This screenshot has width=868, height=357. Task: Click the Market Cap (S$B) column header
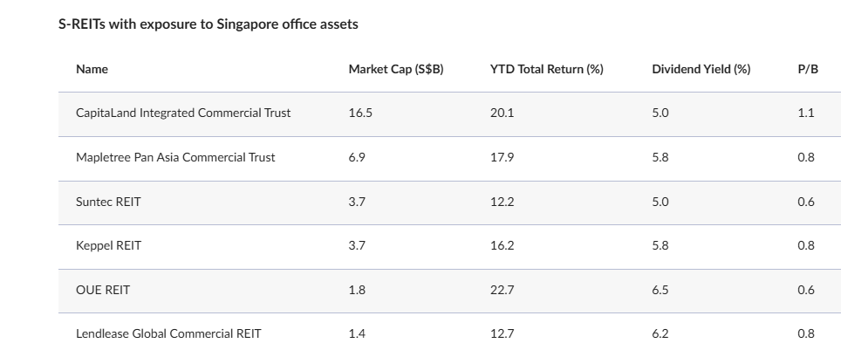point(395,69)
